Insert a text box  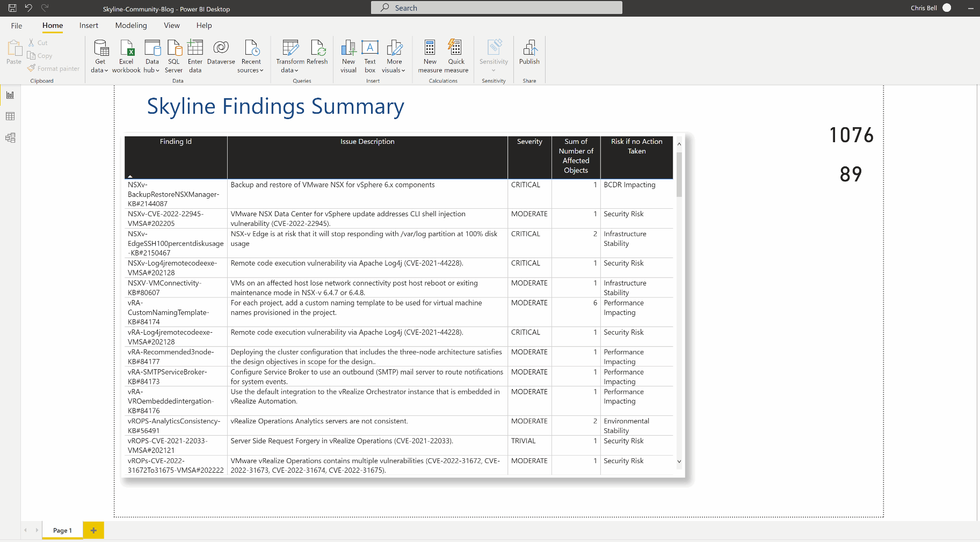(x=370, y=55)
